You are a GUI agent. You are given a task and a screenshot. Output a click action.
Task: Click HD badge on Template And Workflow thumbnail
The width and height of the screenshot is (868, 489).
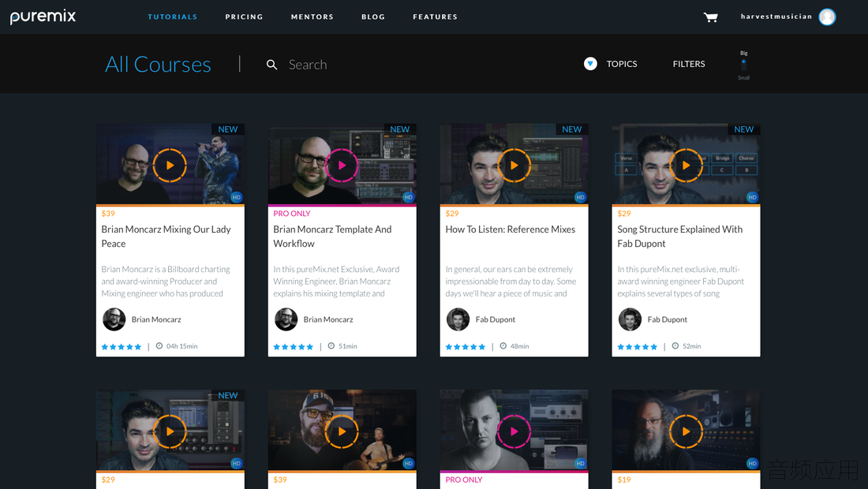pos(409,197)
